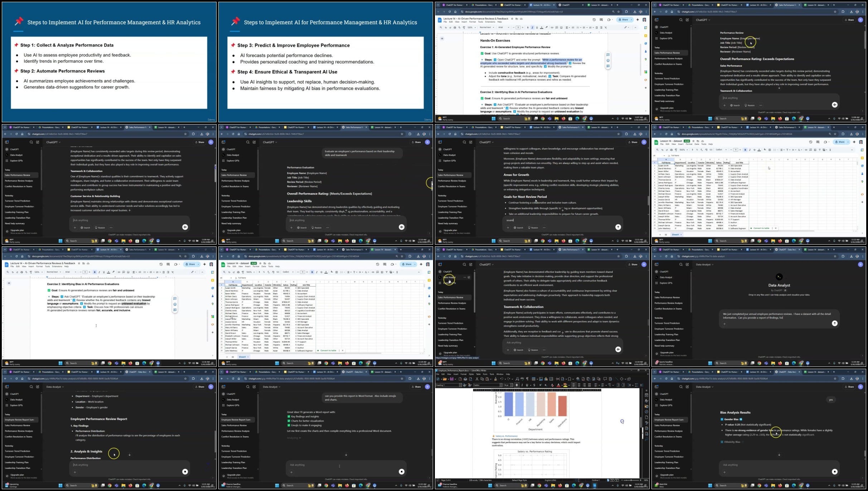Screen dimensions: 868x491
Task: Click the Undo arrow in LibreOffice Writer toolbar
Action: pyautogui.click(x=501, y=379)
